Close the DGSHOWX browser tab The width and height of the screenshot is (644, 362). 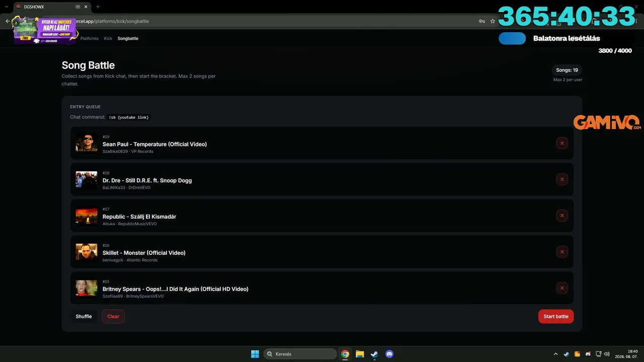[x=86, y=7]
